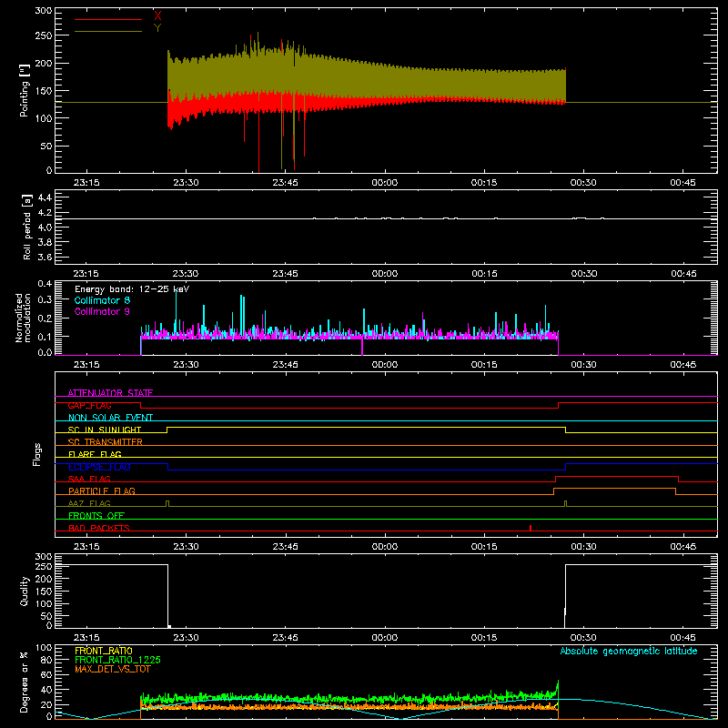Screen dimensions: 728x728
Task: Click the 80 tick on Degrees axis
Action: [x=46, y=660]
